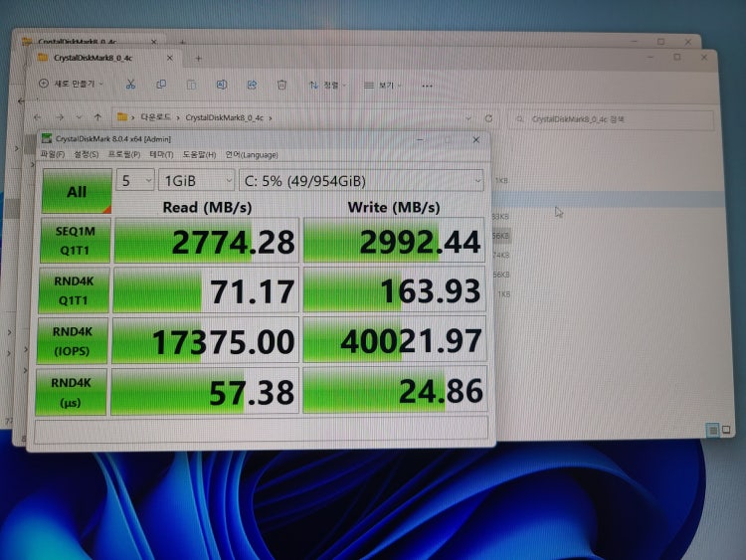
Task: Click the Delete trash icon in Explorer toolbar
Action: coord(281,86)
